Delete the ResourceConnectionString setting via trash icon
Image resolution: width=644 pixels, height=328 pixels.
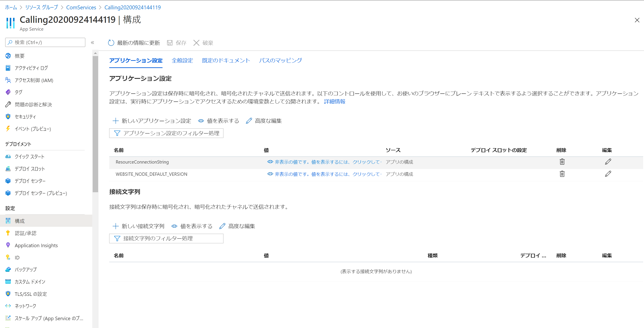(x=562, y=162)
